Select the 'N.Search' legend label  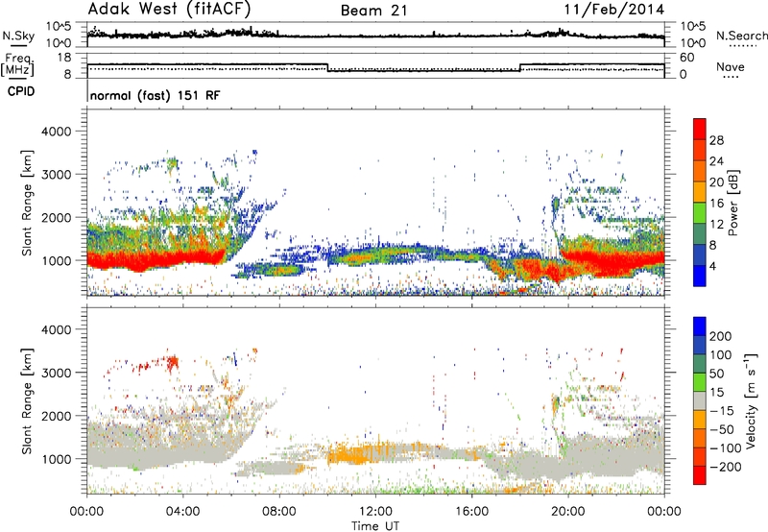(x=742, y=36)
